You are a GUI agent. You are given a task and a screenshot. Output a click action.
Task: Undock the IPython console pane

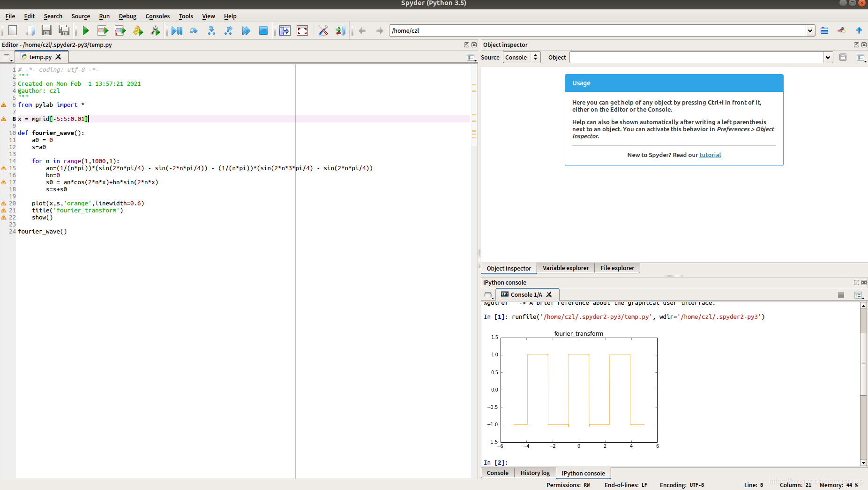tap(856, 283)
